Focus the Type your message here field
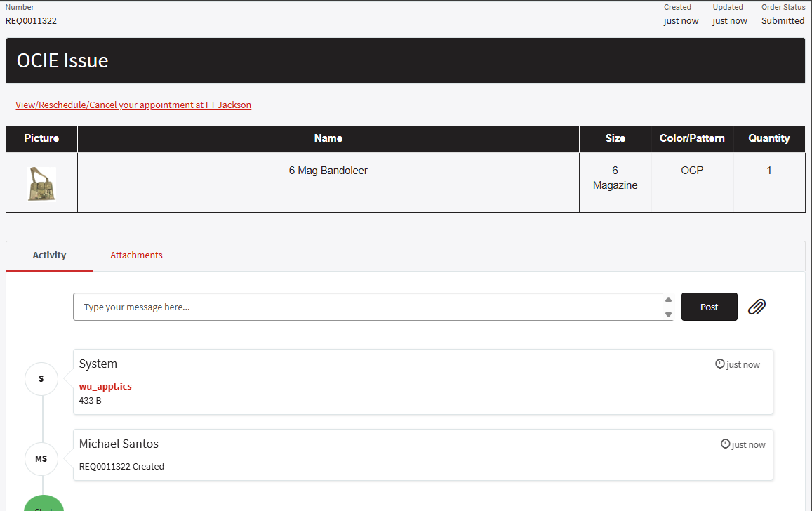812x511 pixels. (368, 307)
